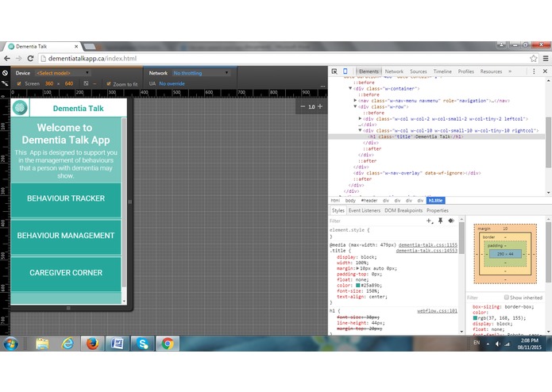
Task: Click BEHAVIOUR TRACKER button
Action: pos(66,200)
